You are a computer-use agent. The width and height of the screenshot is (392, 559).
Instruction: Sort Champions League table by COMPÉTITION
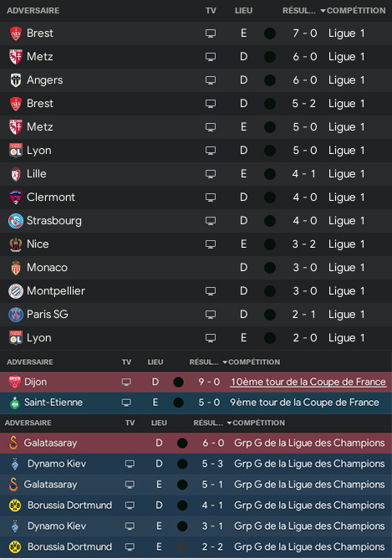tap(258, 423)
